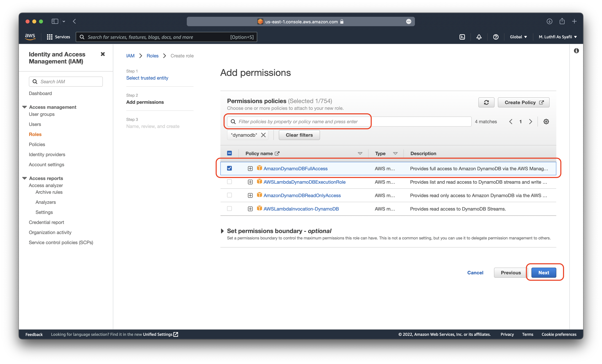Open Credential report in sidebar

tap(46, 222)
